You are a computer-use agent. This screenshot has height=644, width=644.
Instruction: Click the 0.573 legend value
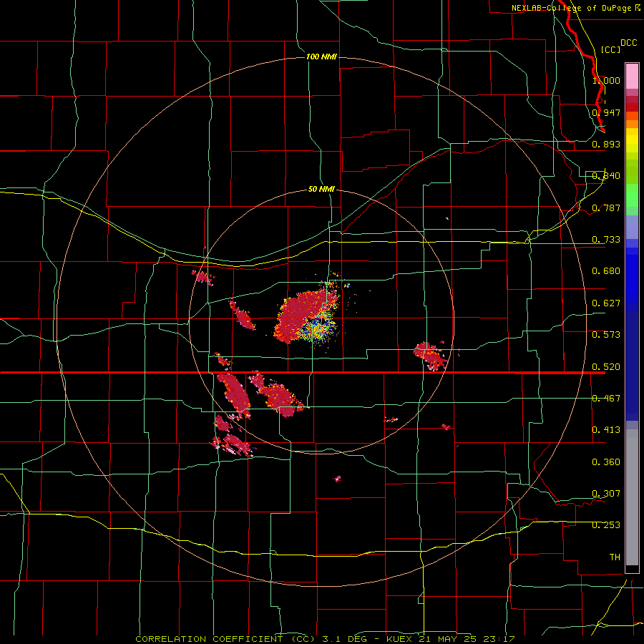[x=606, y=335]
